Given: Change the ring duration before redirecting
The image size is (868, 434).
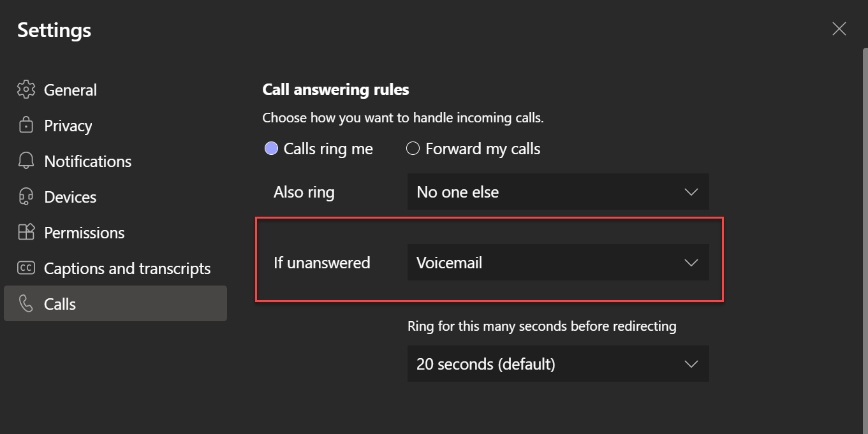Looking at the screenshot, I should [x=558, y=364].
